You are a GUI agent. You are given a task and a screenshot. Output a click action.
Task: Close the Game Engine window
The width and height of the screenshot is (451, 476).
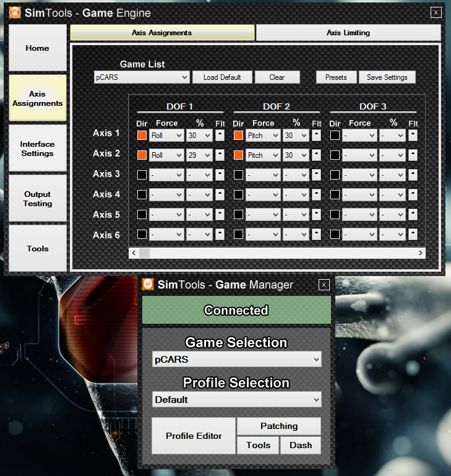(436, 12)
